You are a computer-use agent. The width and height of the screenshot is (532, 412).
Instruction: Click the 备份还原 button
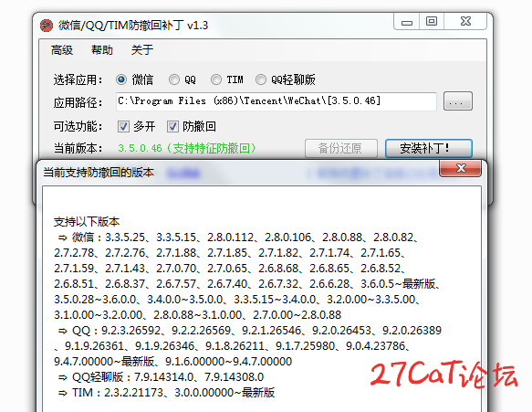pyautogui.click(x=341, y=148)
